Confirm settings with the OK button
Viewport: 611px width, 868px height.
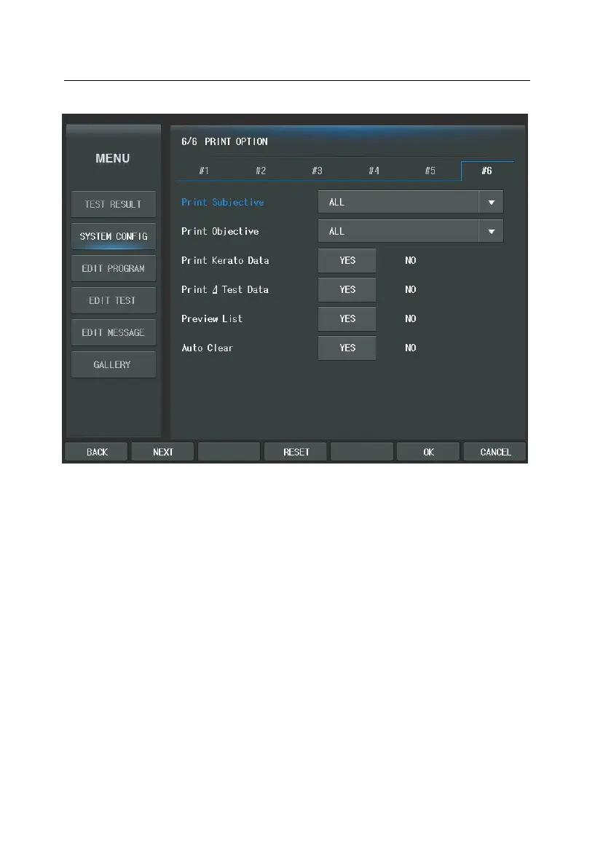coord(428,452)
